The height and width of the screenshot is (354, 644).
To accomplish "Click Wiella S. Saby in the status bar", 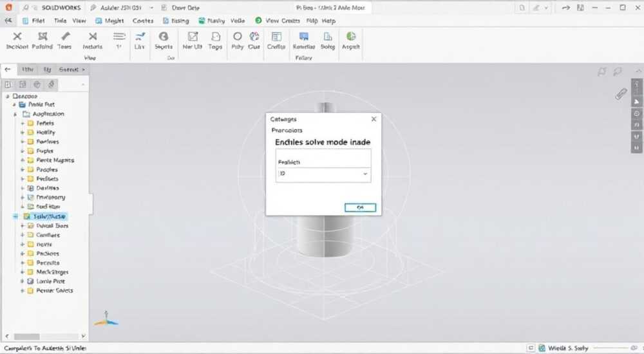I will click(x=568, y=348).
